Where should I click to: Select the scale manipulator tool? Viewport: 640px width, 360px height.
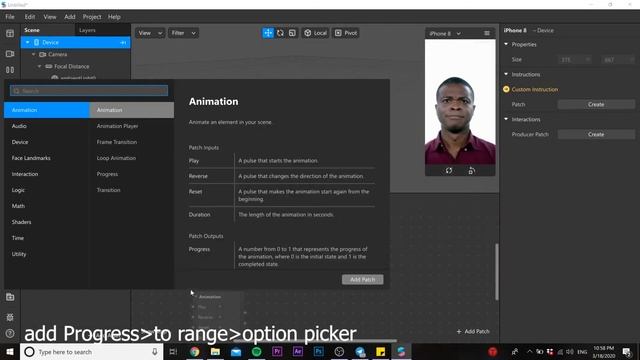tap(292, 33)
